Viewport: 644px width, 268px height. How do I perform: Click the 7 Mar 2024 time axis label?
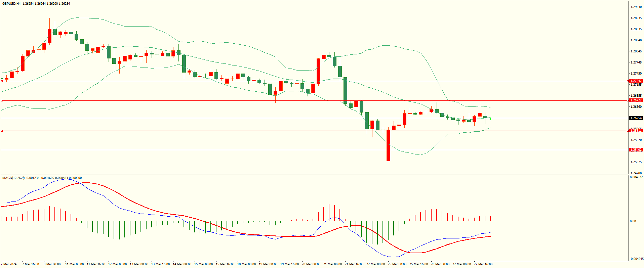(9, 264)
